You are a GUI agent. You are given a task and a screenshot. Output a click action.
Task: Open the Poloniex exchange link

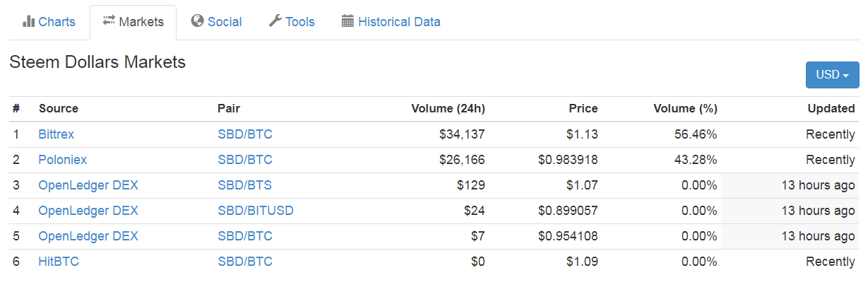[63, 160]
